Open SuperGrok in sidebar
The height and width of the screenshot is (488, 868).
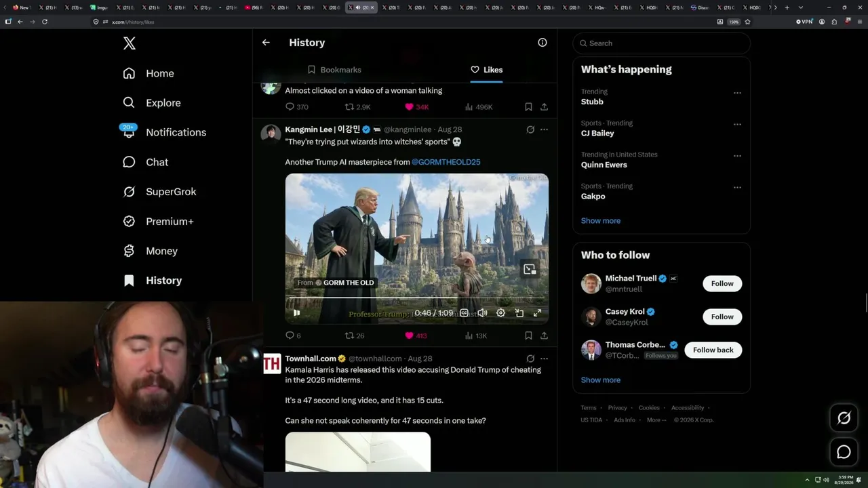159,192
